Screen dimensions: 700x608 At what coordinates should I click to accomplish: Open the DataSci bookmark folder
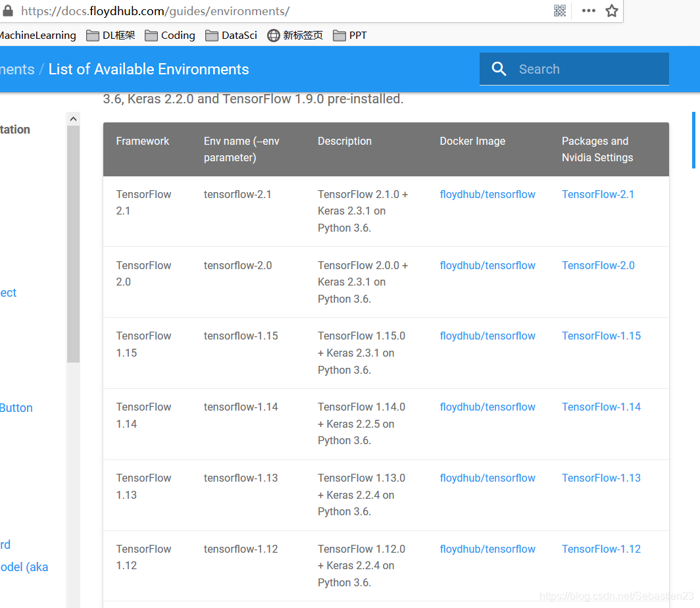(x=232, y=36)
